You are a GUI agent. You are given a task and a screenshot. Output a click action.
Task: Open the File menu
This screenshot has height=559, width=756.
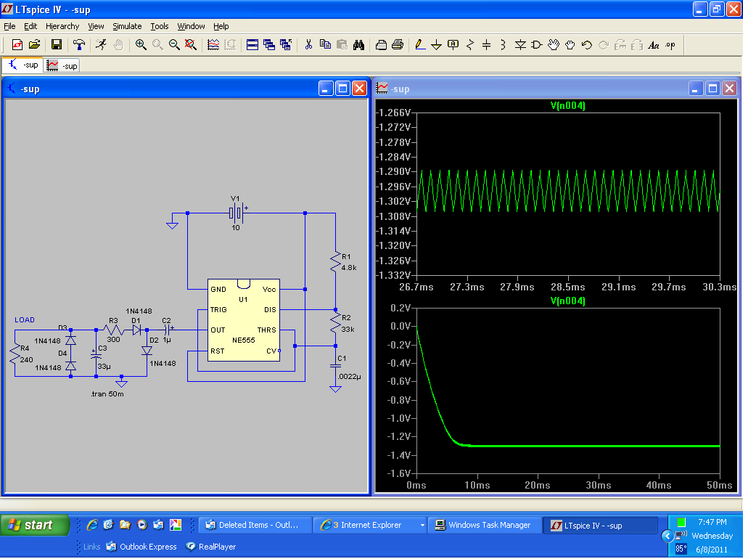click(9, 26)
